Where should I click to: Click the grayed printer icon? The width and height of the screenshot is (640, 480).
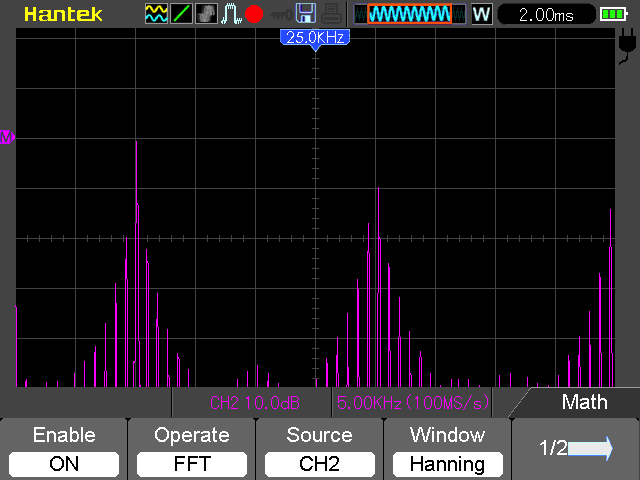pyautogui.click(x=331, y=13)
